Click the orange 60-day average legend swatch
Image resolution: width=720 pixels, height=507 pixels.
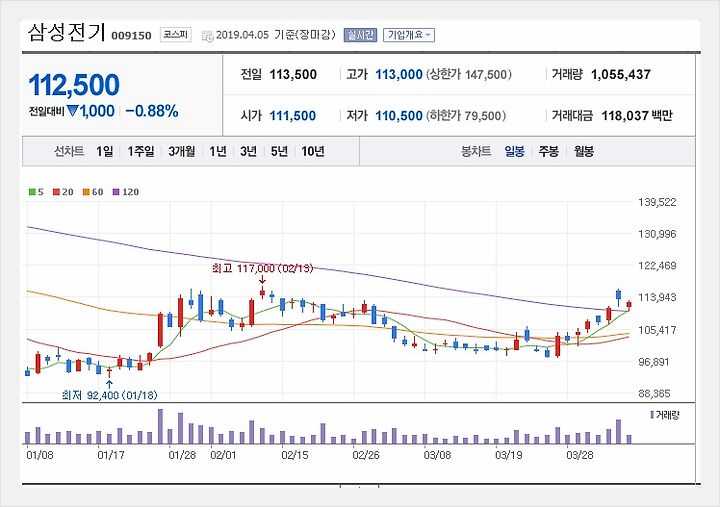coord(86,192)
